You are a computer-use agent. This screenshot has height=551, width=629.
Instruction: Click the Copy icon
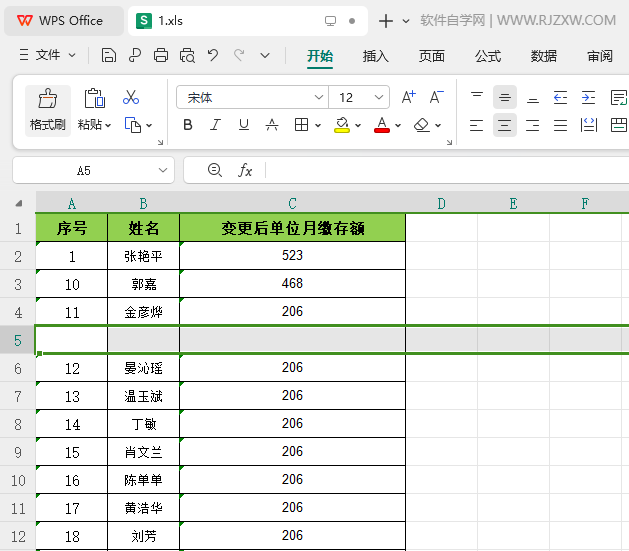click(x=133, y=125)
